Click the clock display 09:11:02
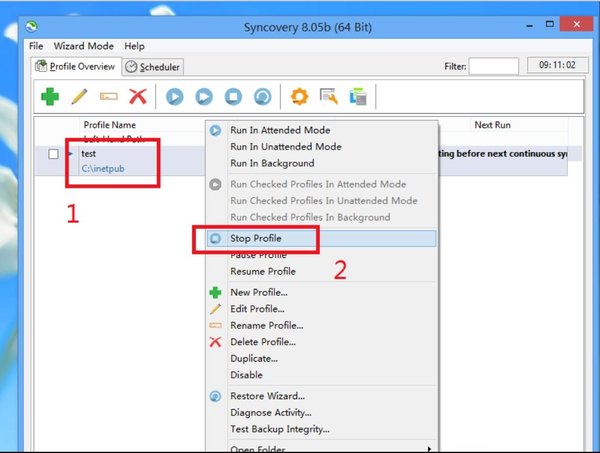The width and height of the screenshot is (600, 453). tap(557, 65)
